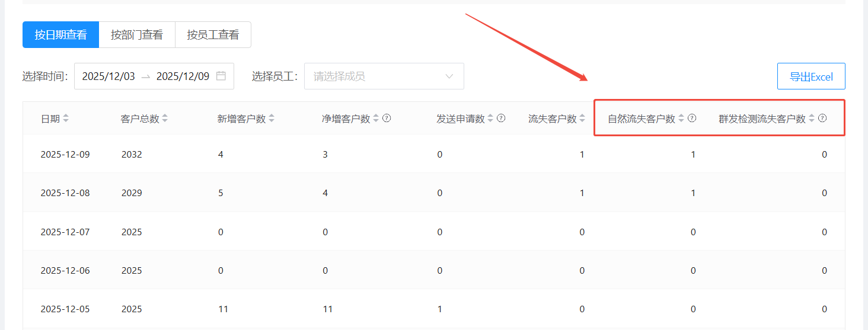Viewport: 868px width, 330px height.
Task: Click help icon beside 自然流失客户数
Action: (x=691, y=118)
